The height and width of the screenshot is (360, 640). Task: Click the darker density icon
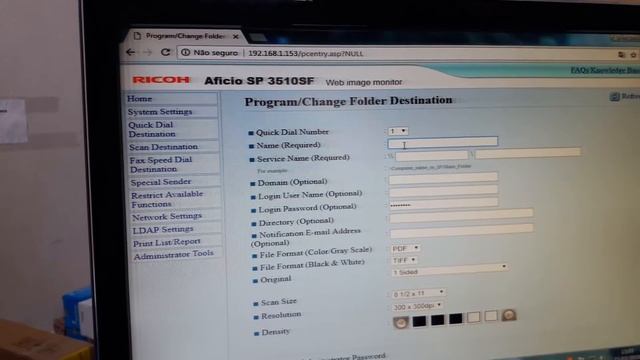pos(509,315)
